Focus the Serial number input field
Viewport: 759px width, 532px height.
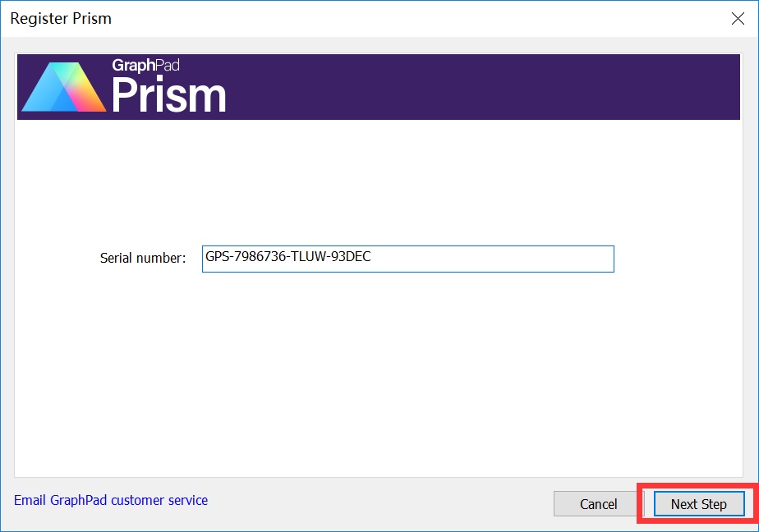(408, 259)
